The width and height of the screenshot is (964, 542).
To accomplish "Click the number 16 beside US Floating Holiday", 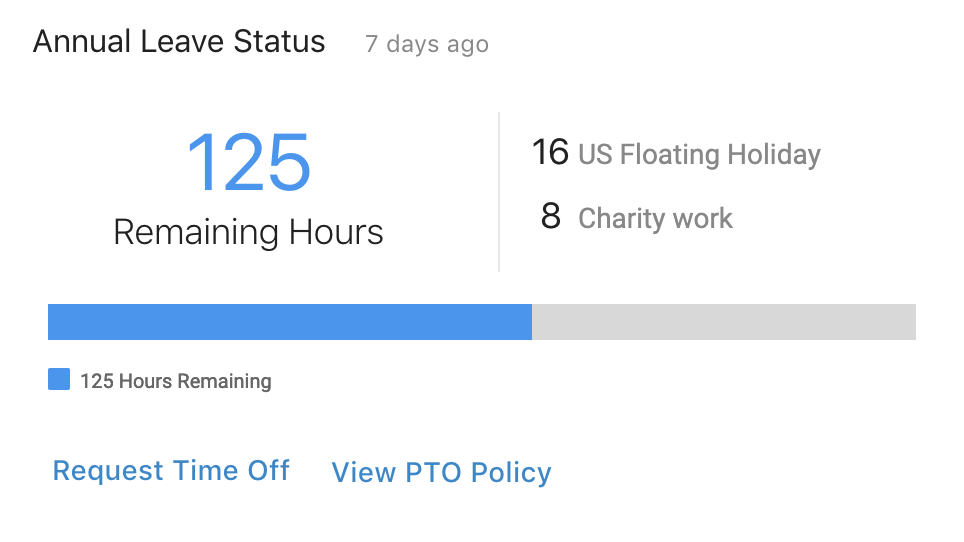I will pos(550,152).
